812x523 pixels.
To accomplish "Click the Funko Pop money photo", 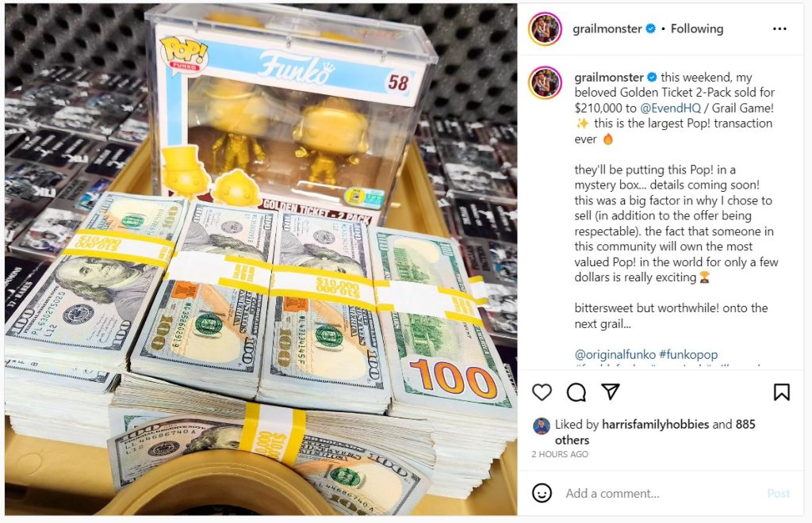I will pyautogui.click(x=261, y=259).
